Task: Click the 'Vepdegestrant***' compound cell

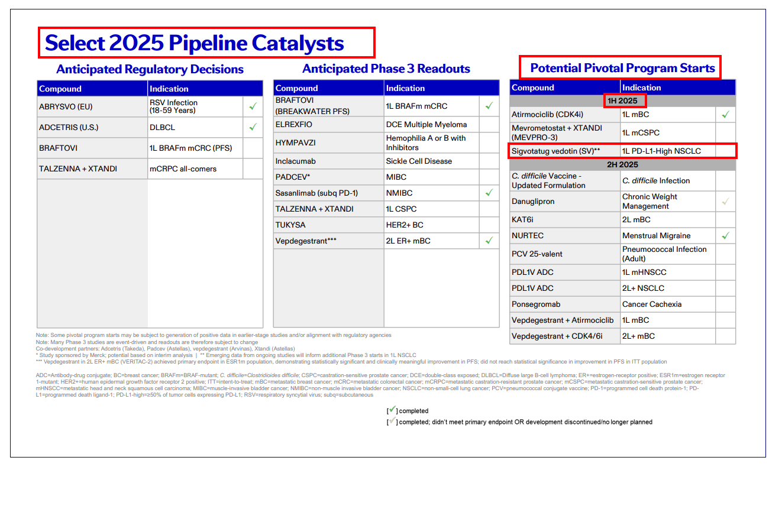Action: coord(329,241)
